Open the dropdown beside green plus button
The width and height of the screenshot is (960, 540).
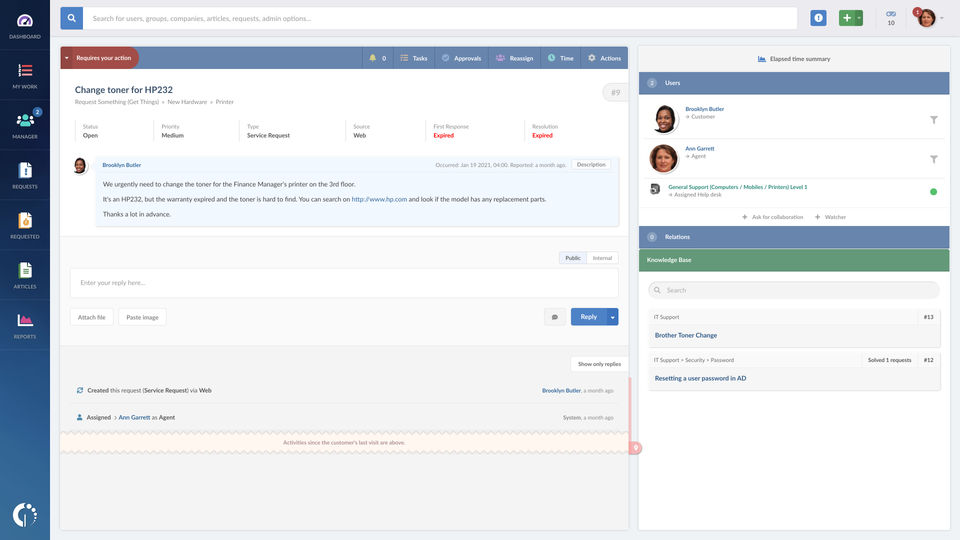coord(859,18)
